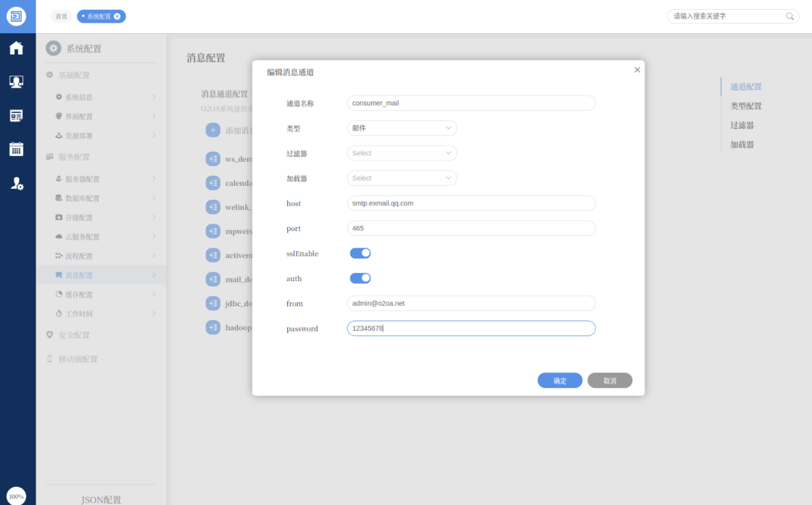The image size is (812, 505).
Task: Switch to the 首页 tab
Action: (x=61, y=16)
